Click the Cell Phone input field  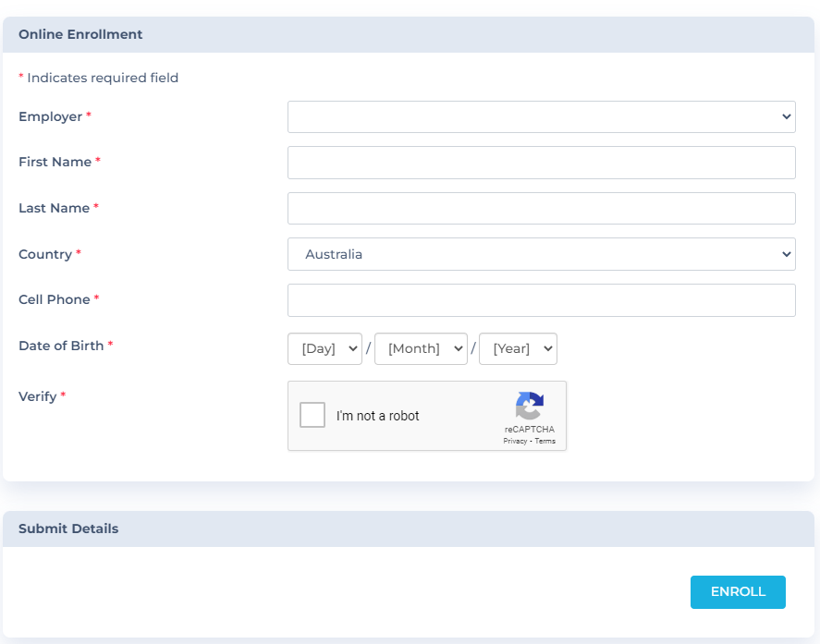(x=541, y=300)
